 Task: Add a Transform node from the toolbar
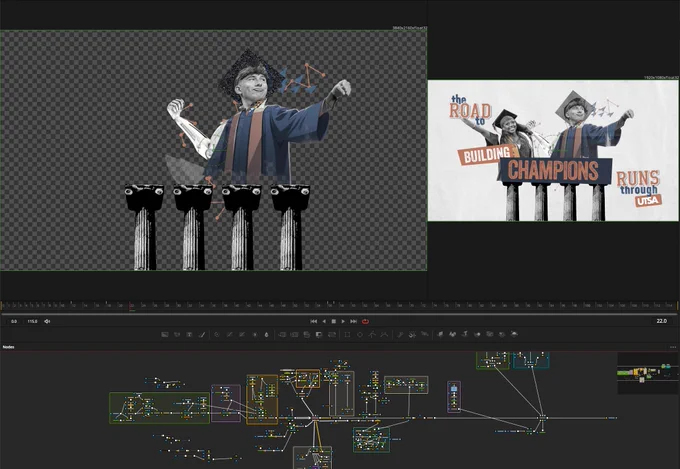(x=332, y=335)
